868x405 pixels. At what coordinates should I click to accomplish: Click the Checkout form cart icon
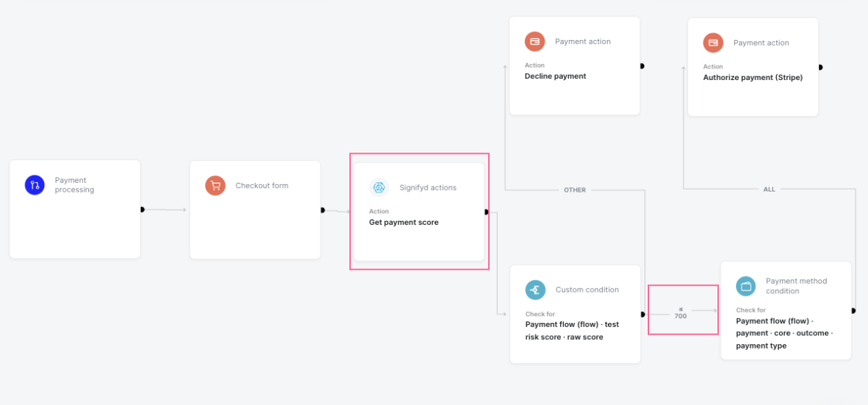click(x=215, y=186)
